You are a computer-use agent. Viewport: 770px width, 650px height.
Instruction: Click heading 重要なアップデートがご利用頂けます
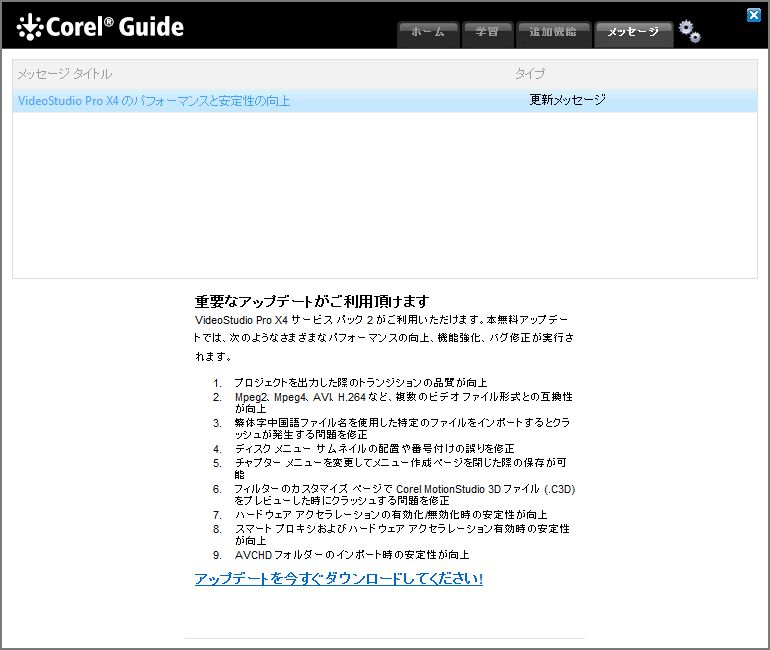[x=312, y=301]
